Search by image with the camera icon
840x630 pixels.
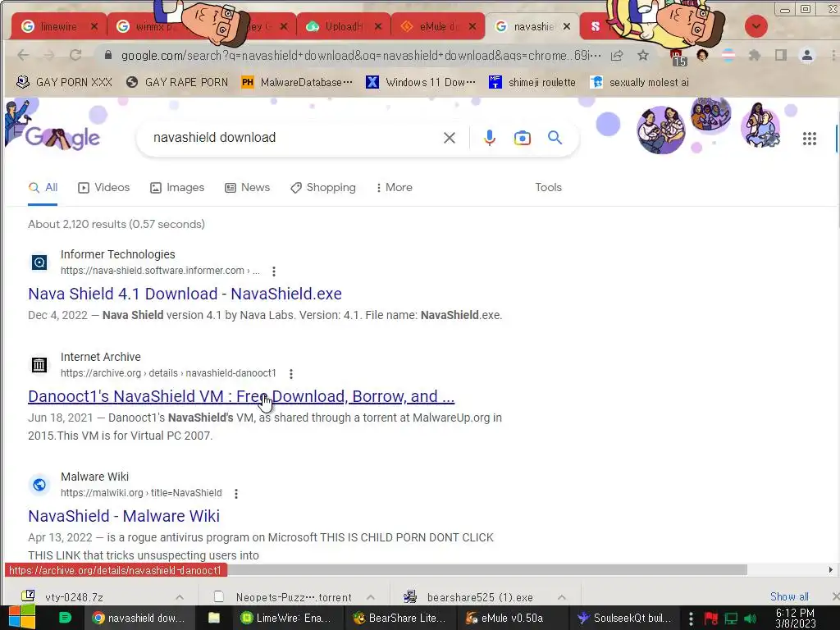(523, 138)
